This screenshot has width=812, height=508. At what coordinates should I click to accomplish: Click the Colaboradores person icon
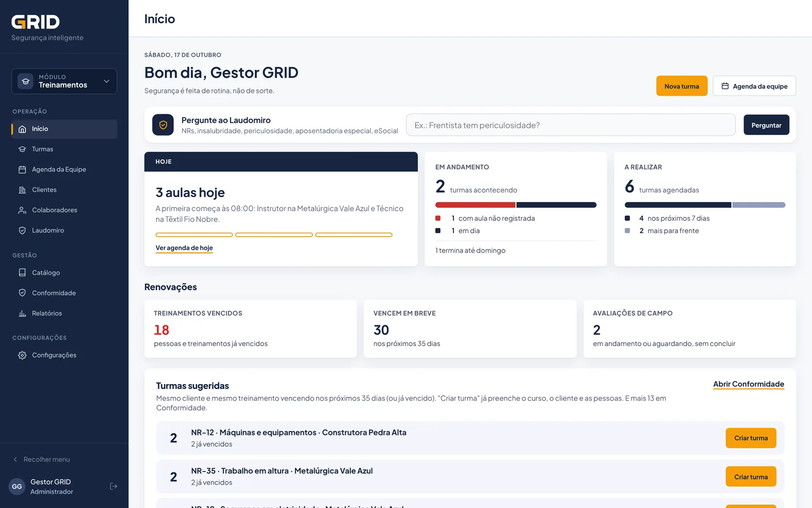(x=22, y=210)
